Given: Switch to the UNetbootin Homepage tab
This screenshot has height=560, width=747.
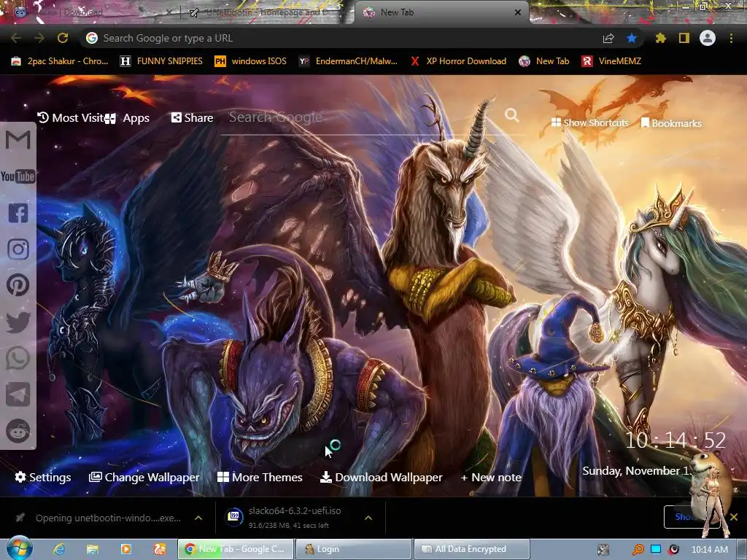Looking at the screenshot, I should (x=266, y=12).
